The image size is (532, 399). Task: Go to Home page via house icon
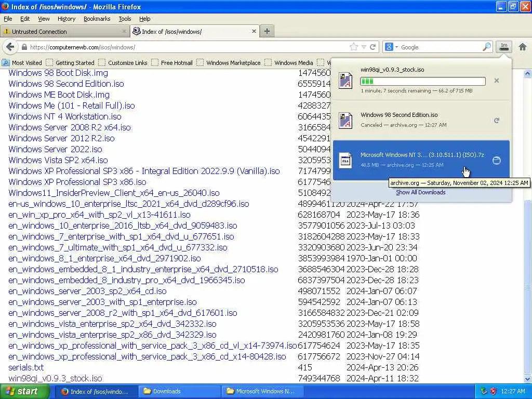[x=523, y=47]
